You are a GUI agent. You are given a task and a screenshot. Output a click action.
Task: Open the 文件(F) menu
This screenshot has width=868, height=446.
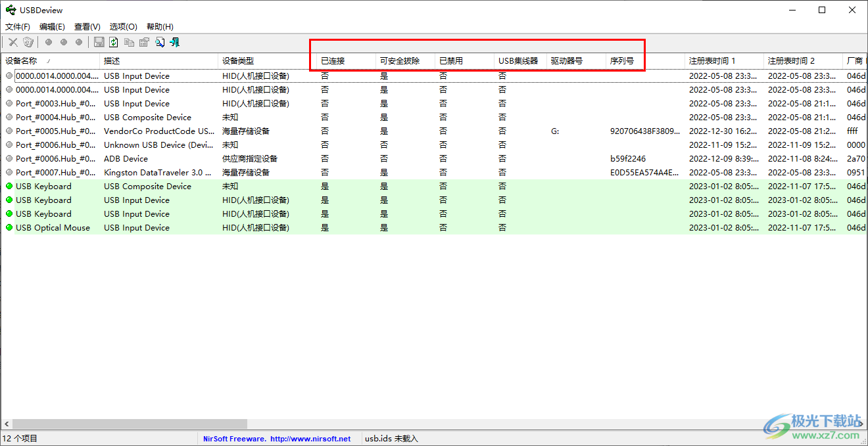pyautogui.click(x=17, y=26)
